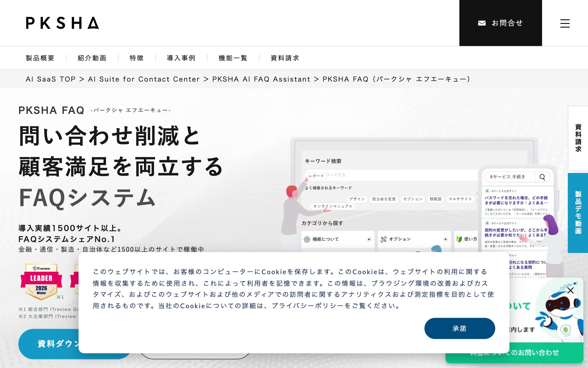Click the マルチサイト keyword tag
588x368 pixels.
click(x=460, y=199)
